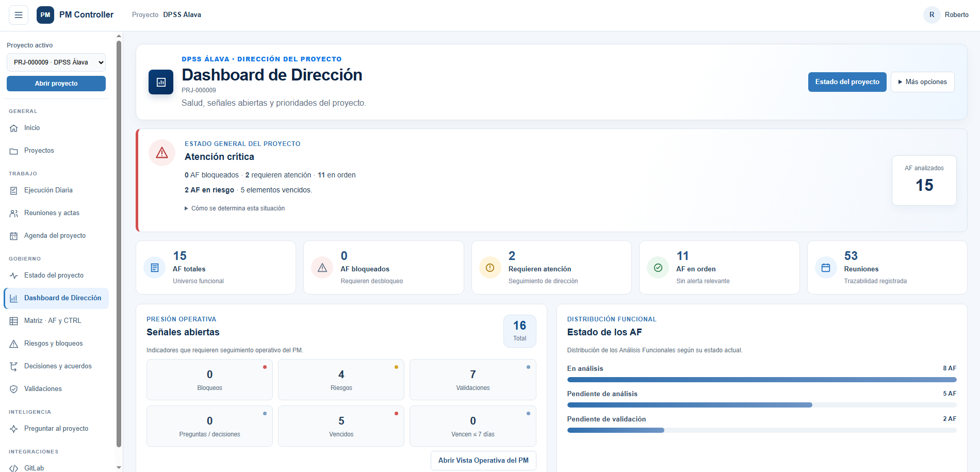Click the Matriz AF y CTRL table icon

click(14, 321)
